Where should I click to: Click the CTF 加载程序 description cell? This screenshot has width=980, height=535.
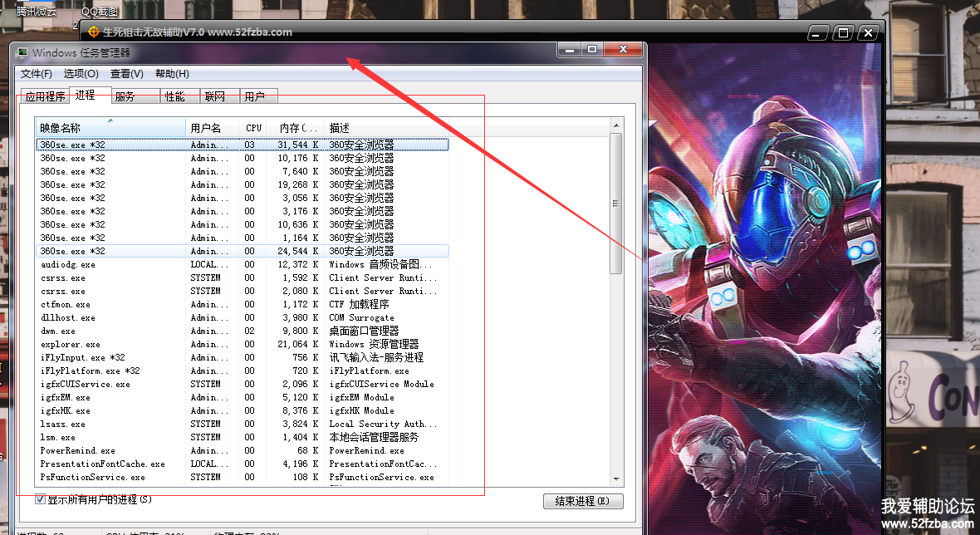coord(359,304)
